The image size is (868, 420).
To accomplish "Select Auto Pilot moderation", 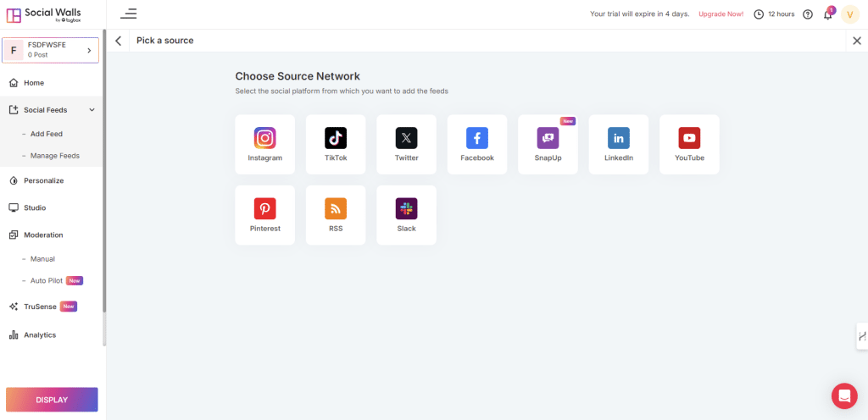I will click(x=47, y=281).
